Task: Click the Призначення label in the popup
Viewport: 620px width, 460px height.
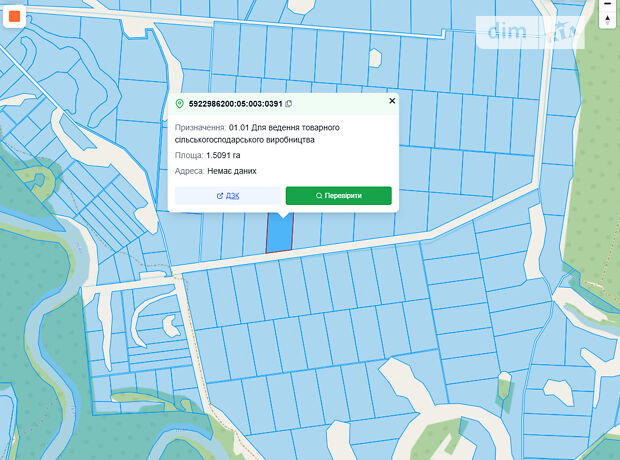Action: 200,128
